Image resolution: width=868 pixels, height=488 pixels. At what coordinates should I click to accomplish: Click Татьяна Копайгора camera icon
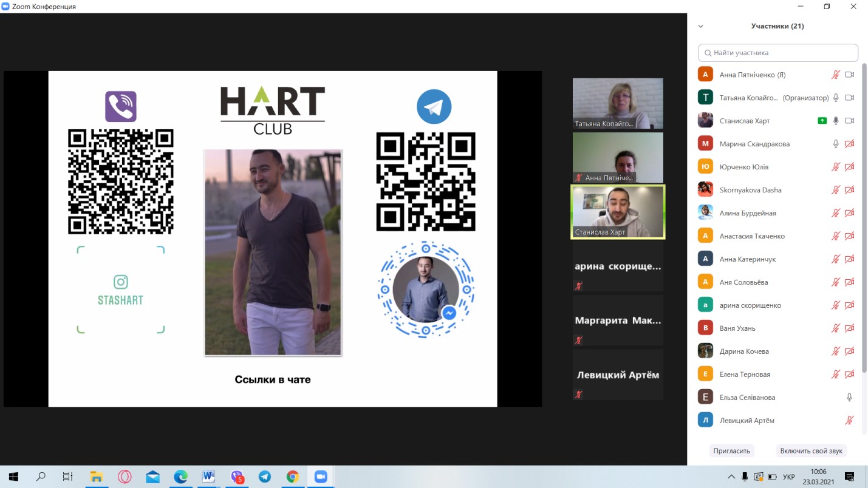coord(849,98)
